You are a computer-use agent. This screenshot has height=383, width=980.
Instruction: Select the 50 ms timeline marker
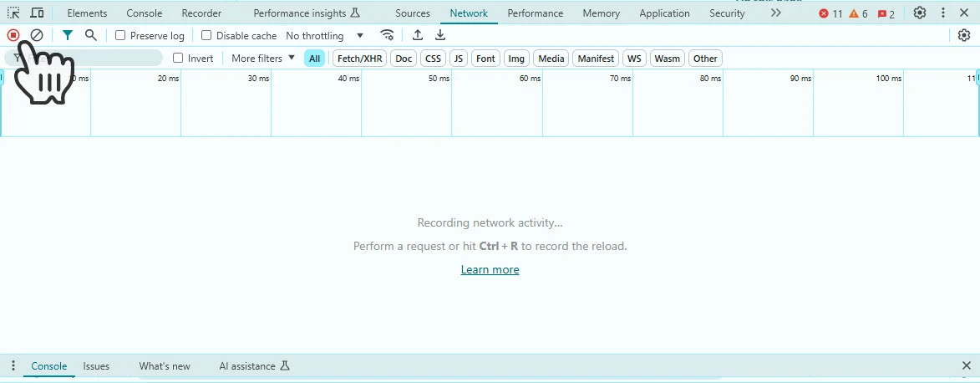(439, 79)
